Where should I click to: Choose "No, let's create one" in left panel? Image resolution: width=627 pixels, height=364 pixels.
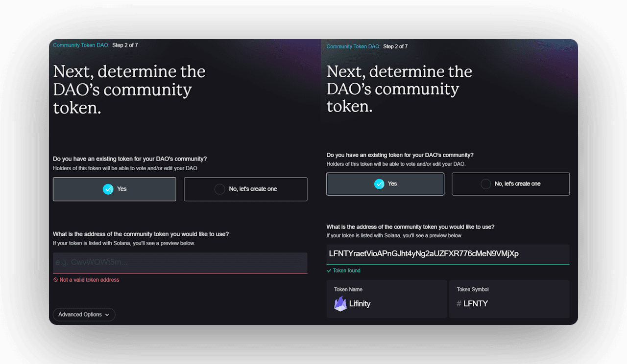click(x=246, y=189)
